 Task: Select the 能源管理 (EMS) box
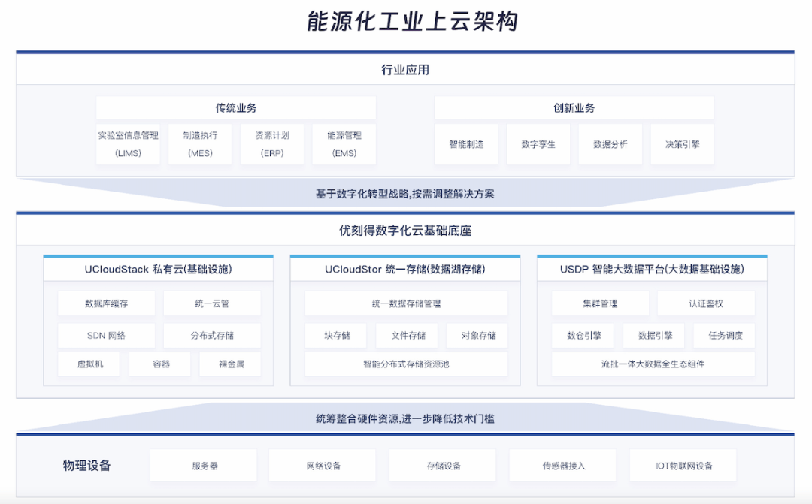point(344,144)
